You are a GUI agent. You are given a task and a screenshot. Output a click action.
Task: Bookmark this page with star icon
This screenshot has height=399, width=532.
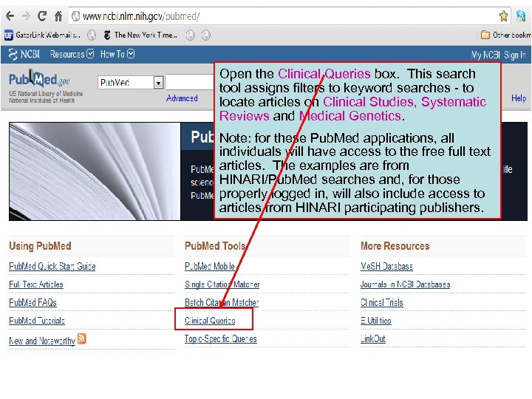click(503, 16)
